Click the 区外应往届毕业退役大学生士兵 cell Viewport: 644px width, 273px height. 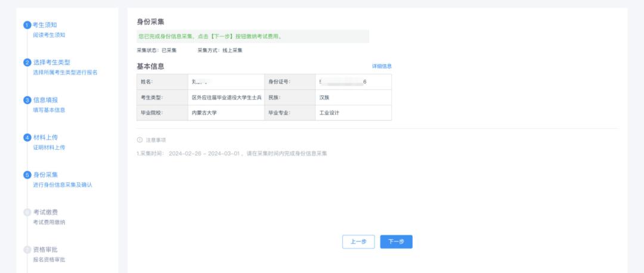[227, 98]
